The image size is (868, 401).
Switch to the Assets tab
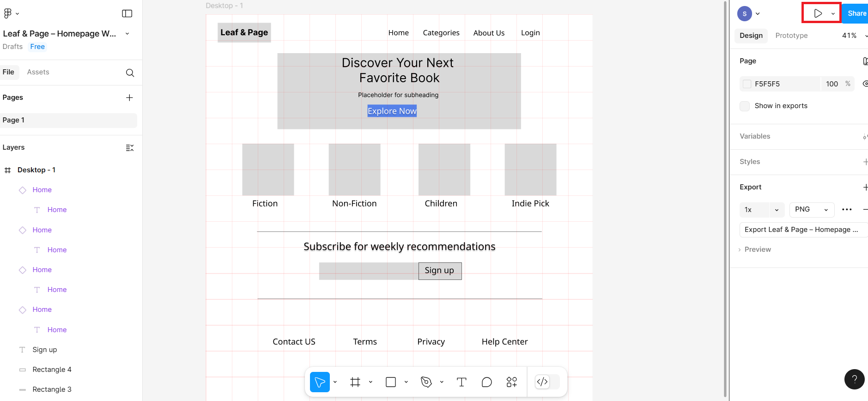[38, 72]
